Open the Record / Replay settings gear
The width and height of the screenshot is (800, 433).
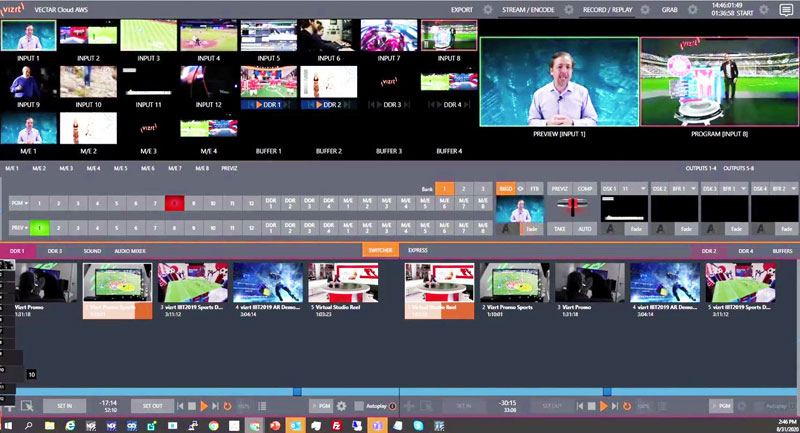645,10
